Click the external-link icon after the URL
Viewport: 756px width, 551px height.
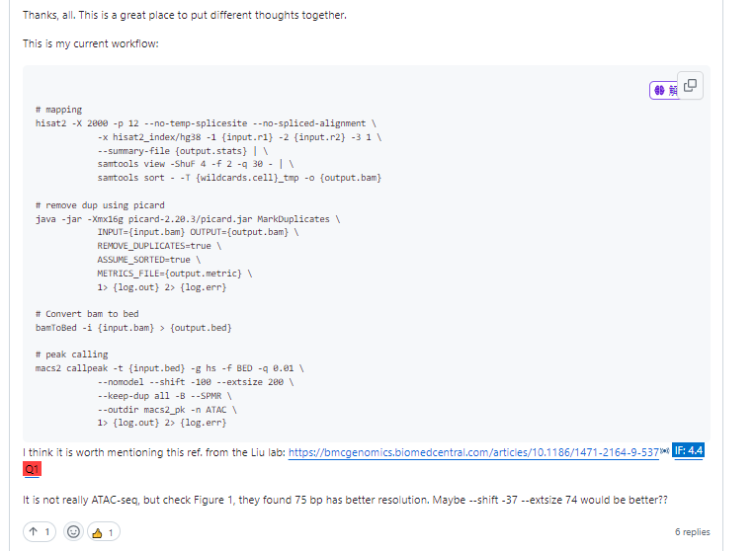pos(666,450)
